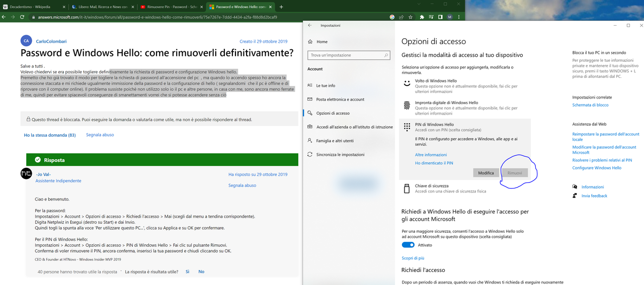Click the CarloColombari CA avatar
The width and height of the screenshot is (644, 285).
[26, 41]
